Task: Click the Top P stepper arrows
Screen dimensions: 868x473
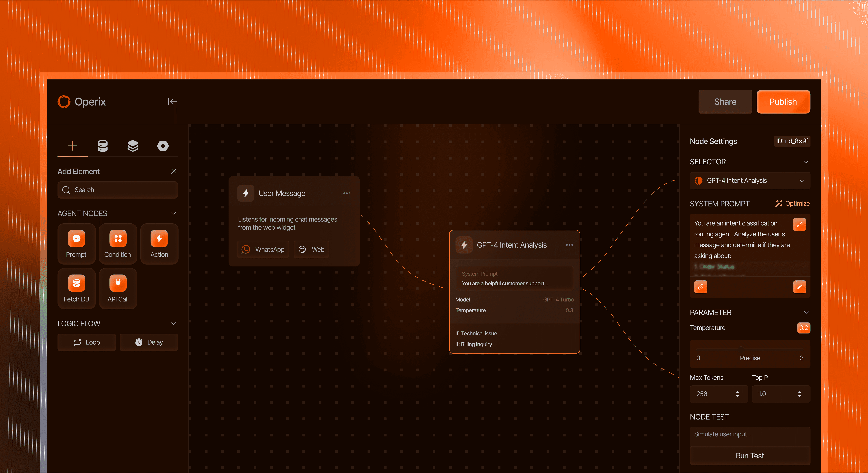Action: (x=799, y=394)
